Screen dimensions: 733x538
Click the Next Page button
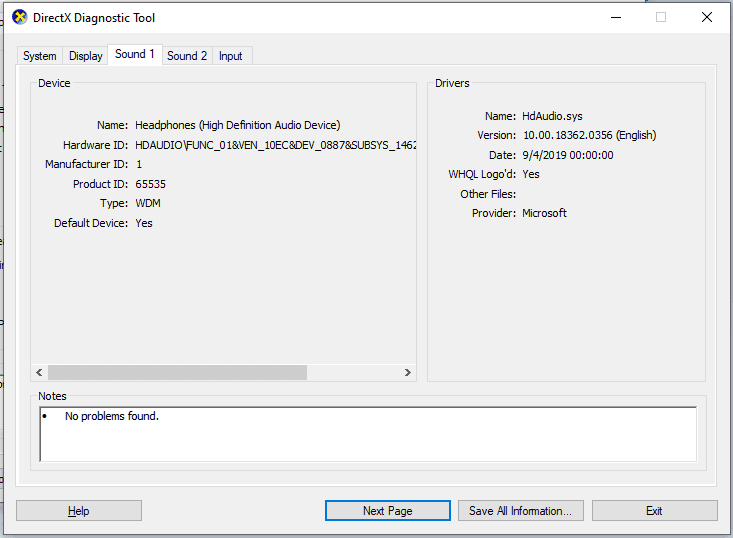tap(387, 511)
